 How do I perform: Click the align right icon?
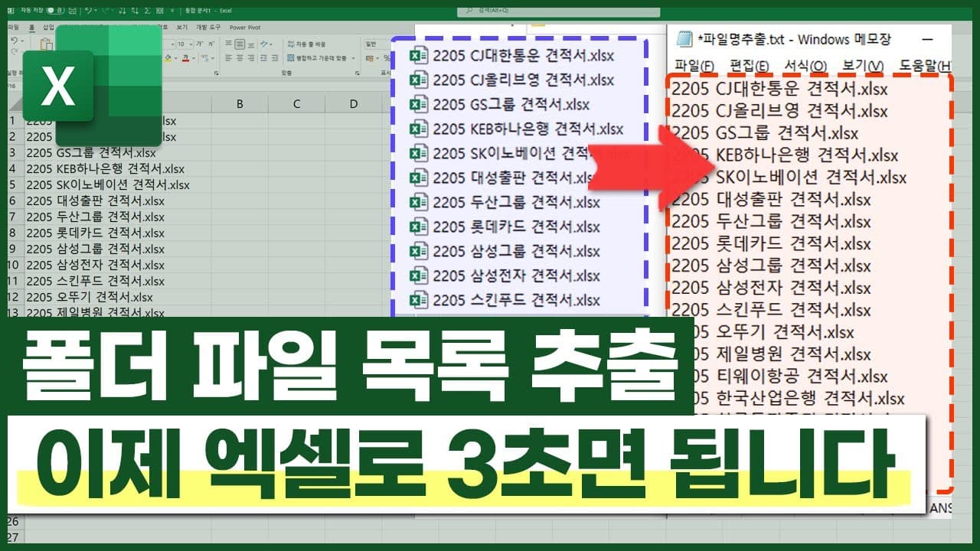pos(251,58)
